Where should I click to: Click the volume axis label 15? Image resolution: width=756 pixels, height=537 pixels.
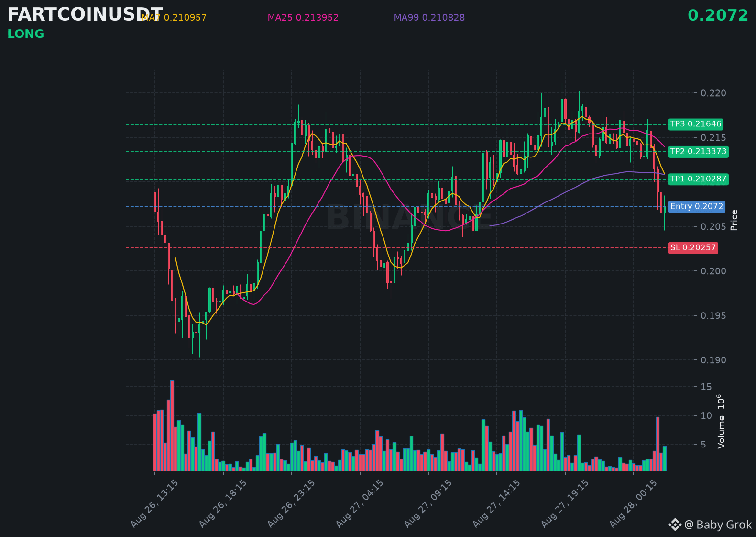click(706, 387)
